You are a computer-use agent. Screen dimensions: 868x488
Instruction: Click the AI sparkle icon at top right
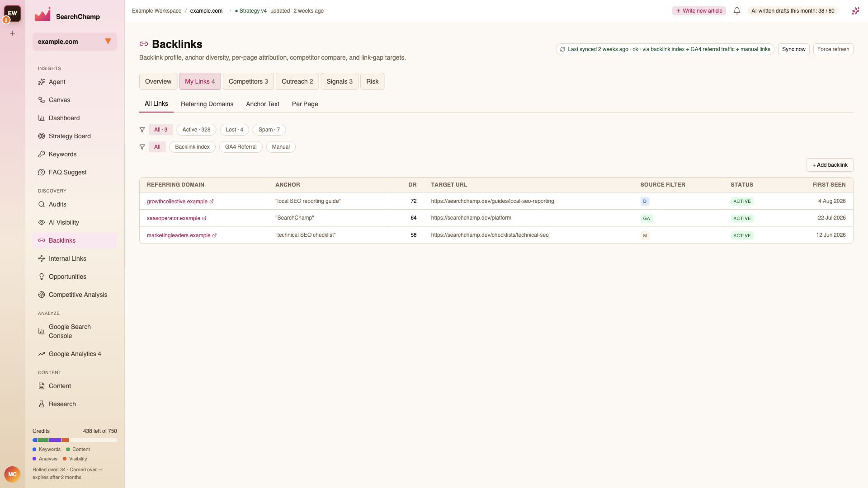tap(856, 11)
